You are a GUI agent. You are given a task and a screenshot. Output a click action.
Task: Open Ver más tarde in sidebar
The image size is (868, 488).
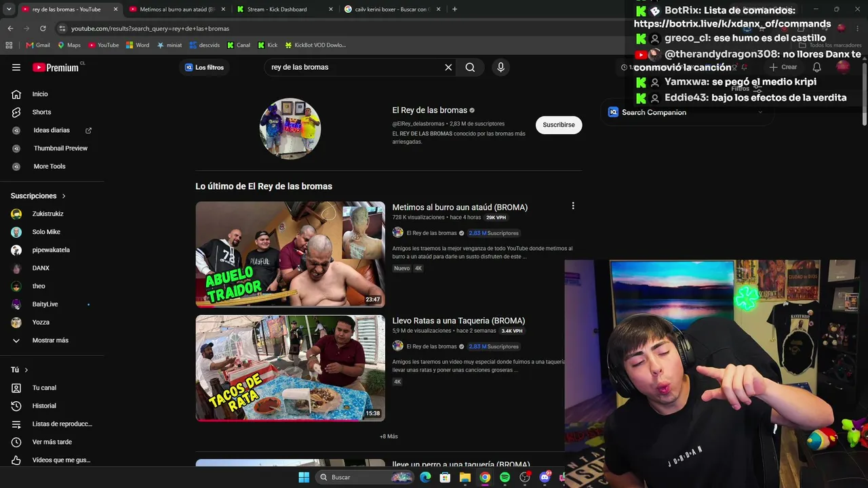[52, 442]
